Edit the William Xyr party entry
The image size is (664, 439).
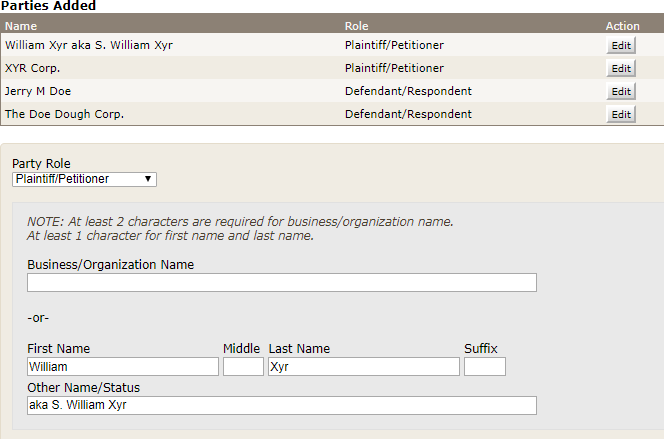pos(620,46)
